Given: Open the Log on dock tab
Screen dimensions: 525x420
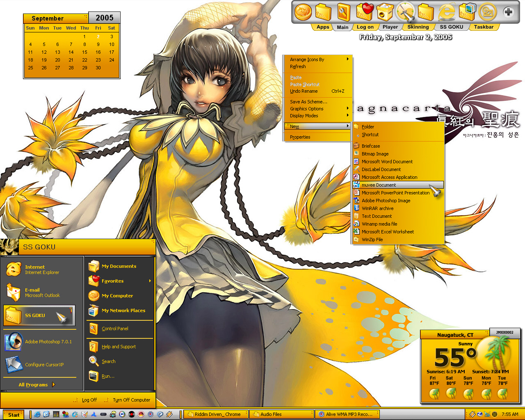Looking at the screenshot, I should coord(365,27).
